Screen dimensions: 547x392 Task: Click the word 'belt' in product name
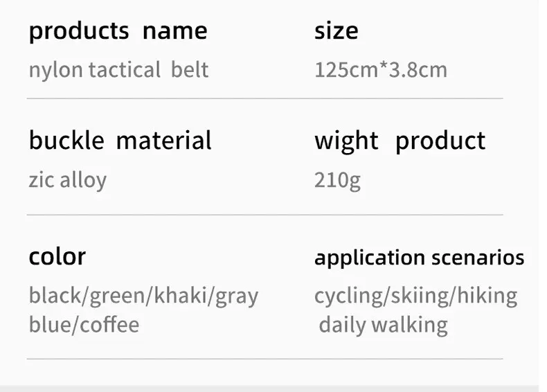coord(190,69)
